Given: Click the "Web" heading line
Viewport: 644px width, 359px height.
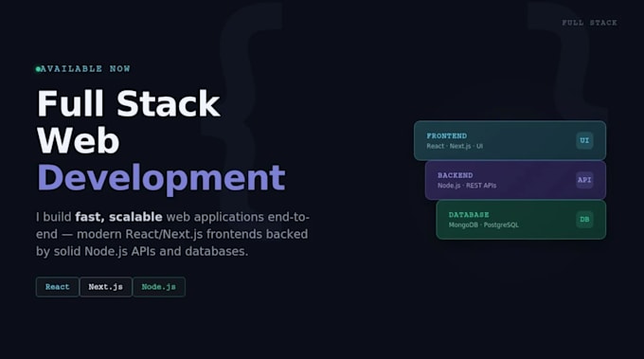Looking at the screenshot, I should 78,141.
